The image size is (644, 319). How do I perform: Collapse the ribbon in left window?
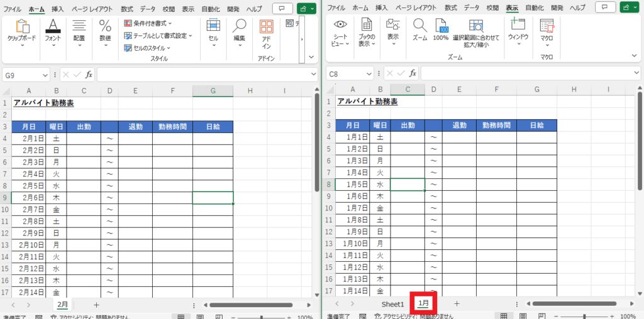coord(311,57)
